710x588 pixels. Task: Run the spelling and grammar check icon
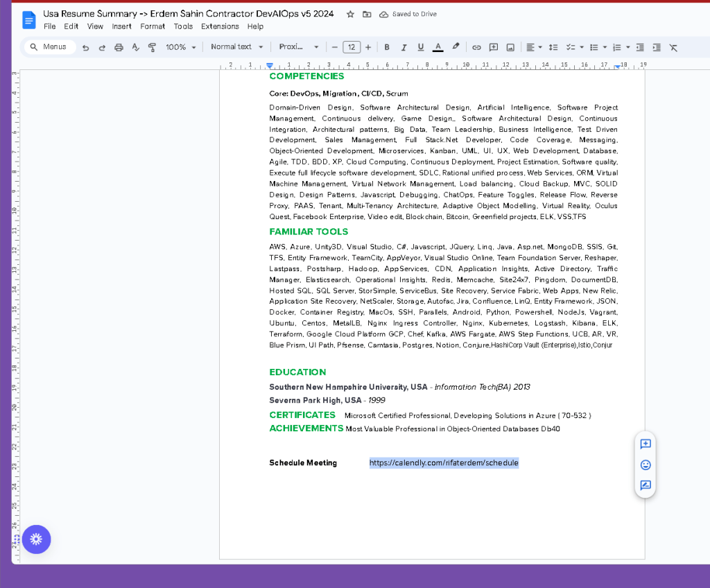tap(135, 48)
